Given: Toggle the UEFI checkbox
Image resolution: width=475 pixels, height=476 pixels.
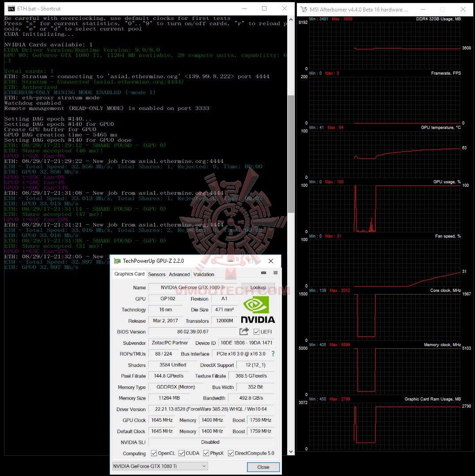Looking at the screenshot, I should pos(257,332).
